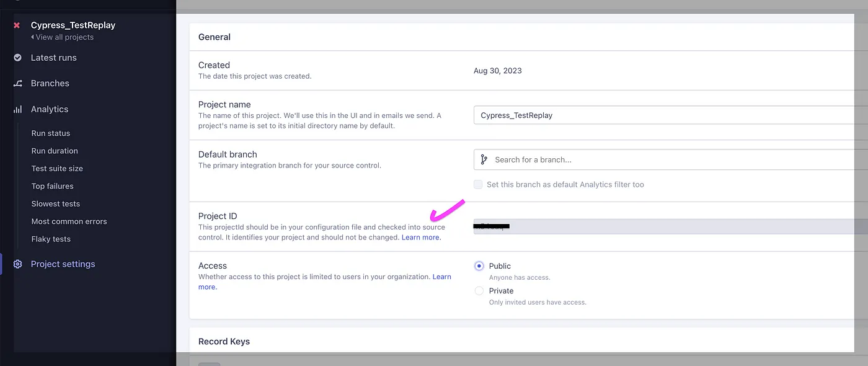Open the Branches section

click(50, 83)
